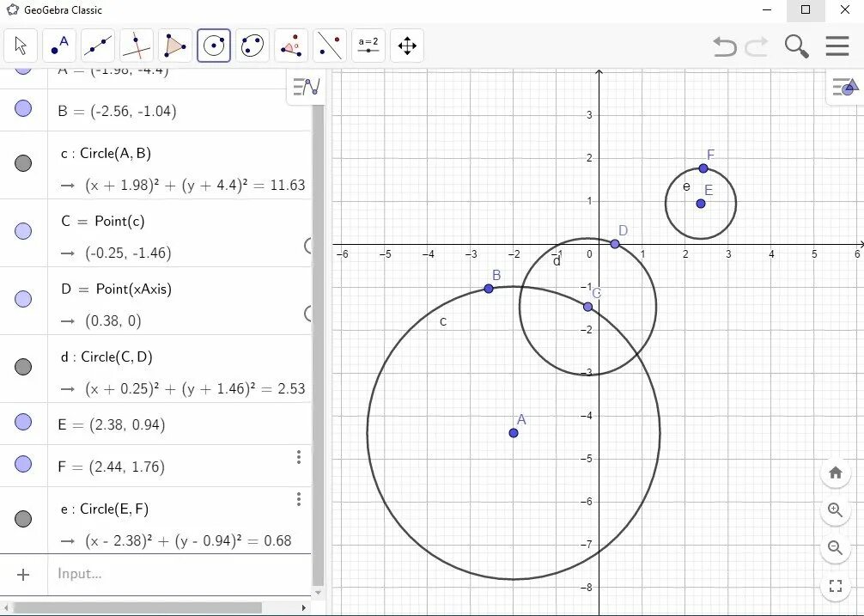Open the search magnifier
864x616 pixels.
coord(797,46)
